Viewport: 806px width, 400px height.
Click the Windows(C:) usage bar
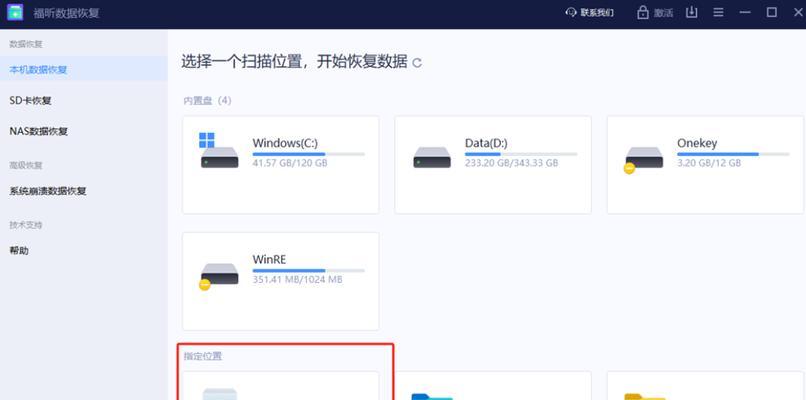click(308, 154)
